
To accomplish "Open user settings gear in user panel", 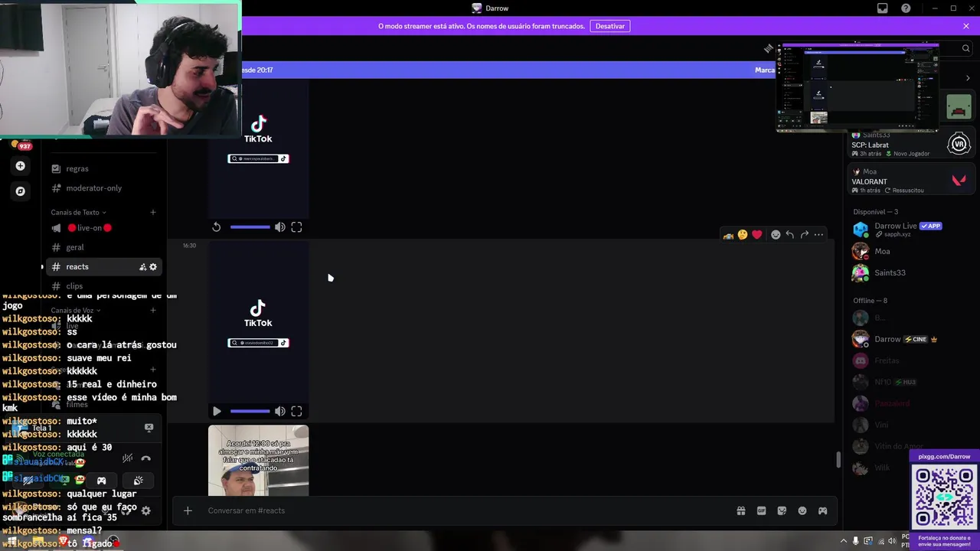I will coord(145,510).
